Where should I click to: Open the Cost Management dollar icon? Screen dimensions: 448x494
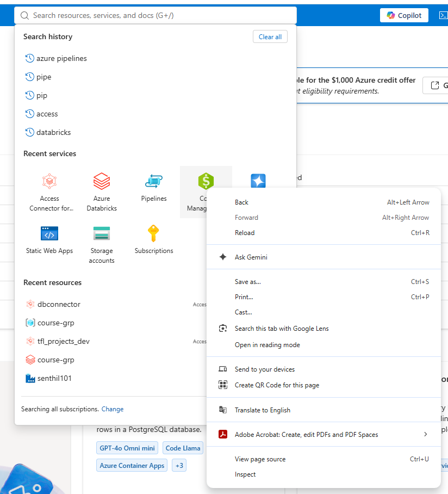(206, 181)
